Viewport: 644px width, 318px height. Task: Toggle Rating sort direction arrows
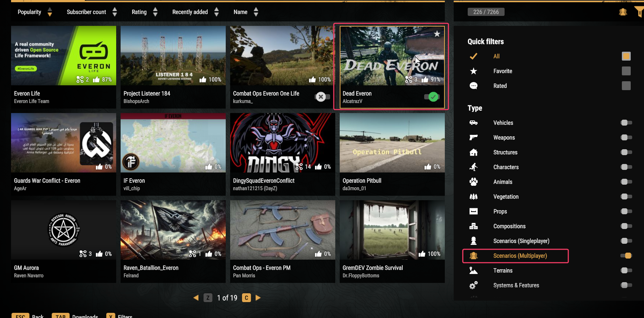pyautogui.click(x=155, y=12)
